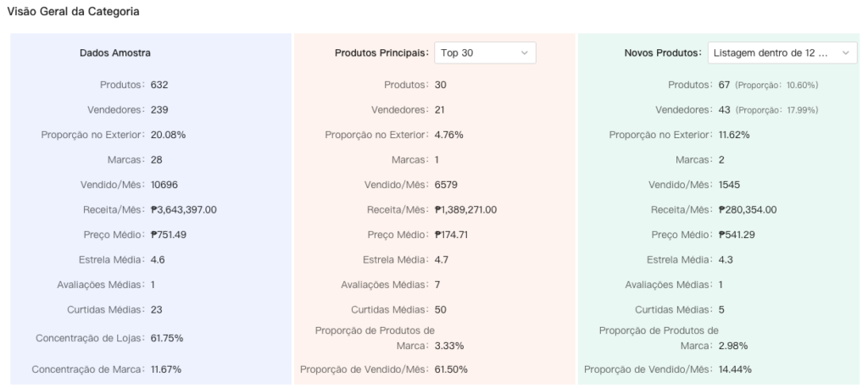868x388 pixels.
Task: Click the Visão Geral da Categoria heading
Action: 74,12
